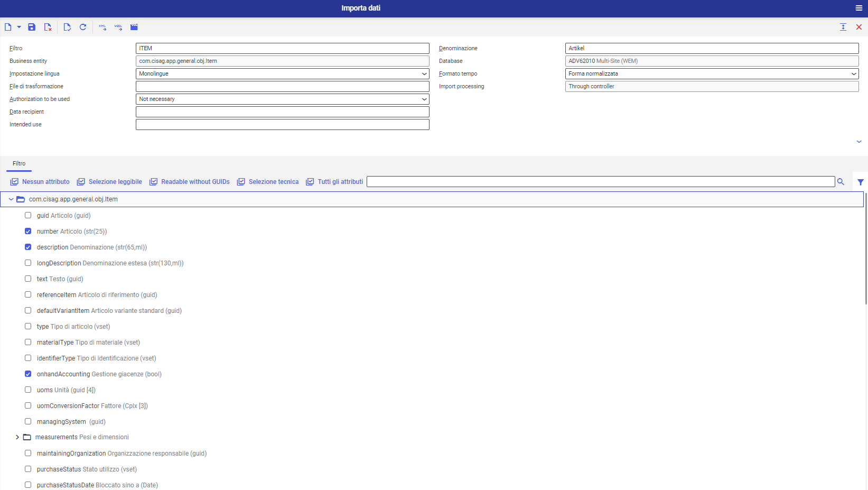Uncheck the description Denominazione checkbox
The width and height of the screenshot is (868, 490).
[28, 247]
